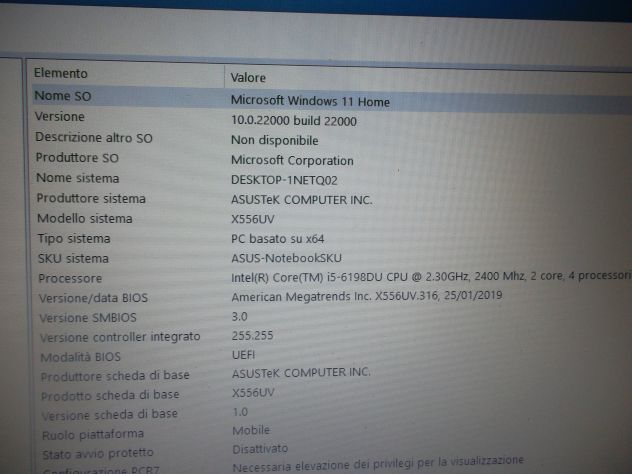The width and height of the screenshot is (632, 474).
Task: Select the Stato avvio protetto row
Action: click(98, 454)
